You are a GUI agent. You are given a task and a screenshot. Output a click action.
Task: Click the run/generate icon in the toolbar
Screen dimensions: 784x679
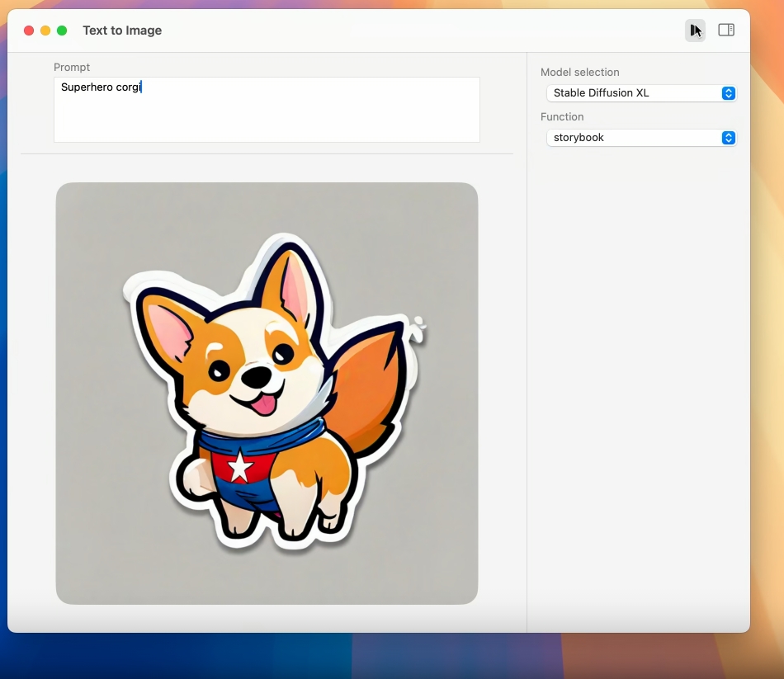695,31
